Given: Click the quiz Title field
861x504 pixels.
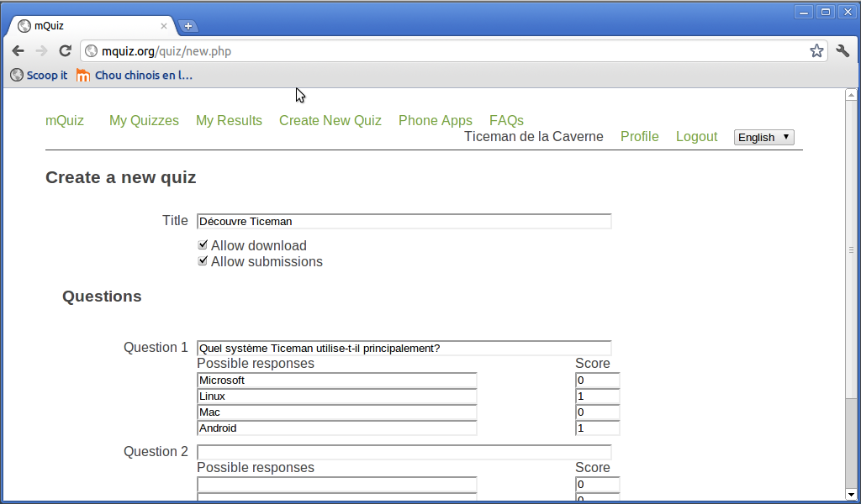Looking at the screenshot, I should [404, 221].
